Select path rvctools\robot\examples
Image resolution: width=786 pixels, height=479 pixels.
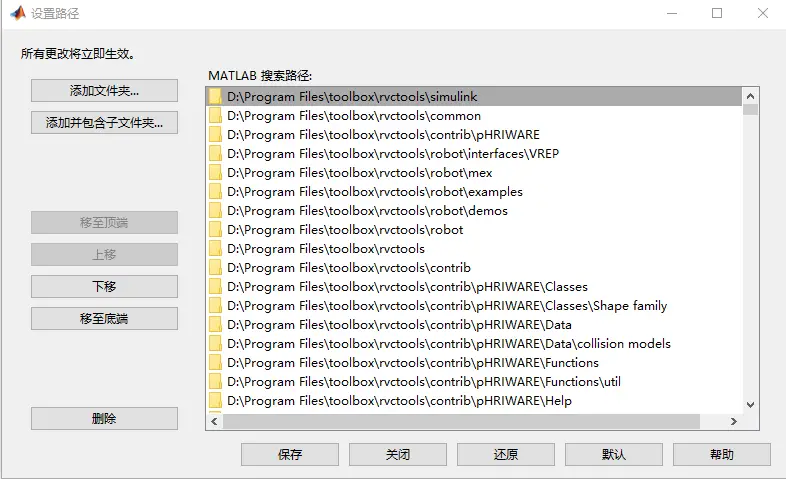474,192
